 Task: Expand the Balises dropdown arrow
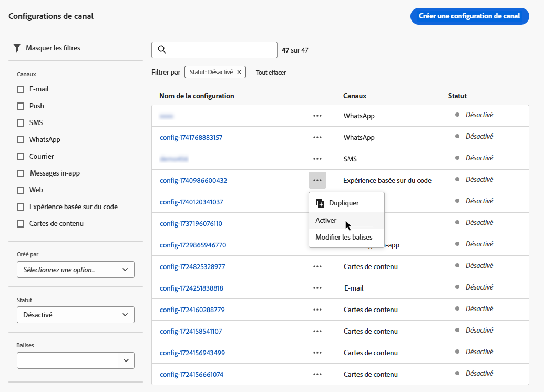tap(126, 360)
